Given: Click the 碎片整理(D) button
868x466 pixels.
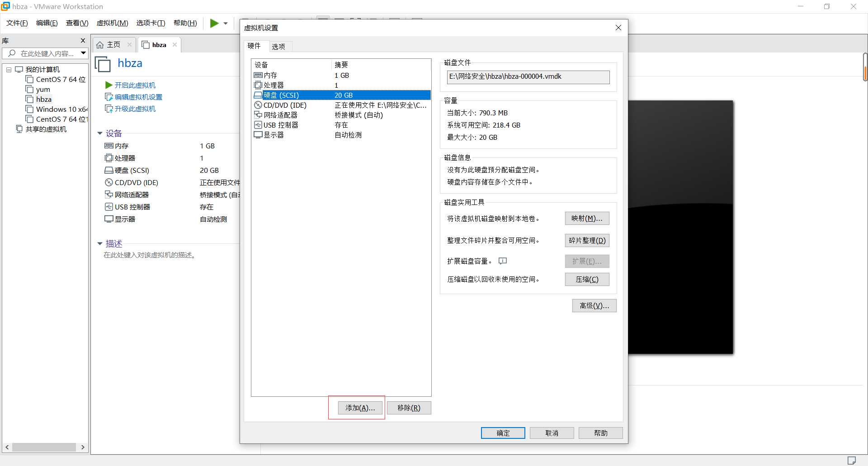Looking at the screenshot, I should click(x=587, y=241).
